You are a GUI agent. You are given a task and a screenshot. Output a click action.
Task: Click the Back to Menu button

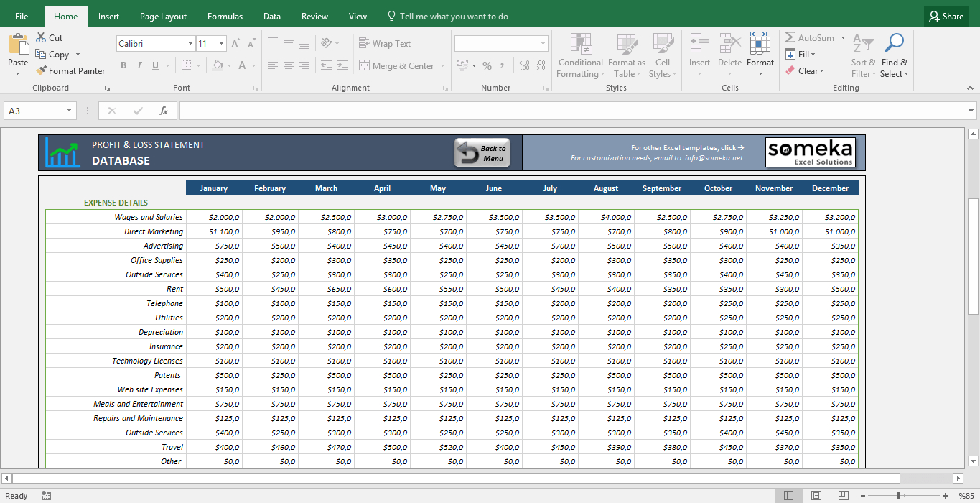482,153
